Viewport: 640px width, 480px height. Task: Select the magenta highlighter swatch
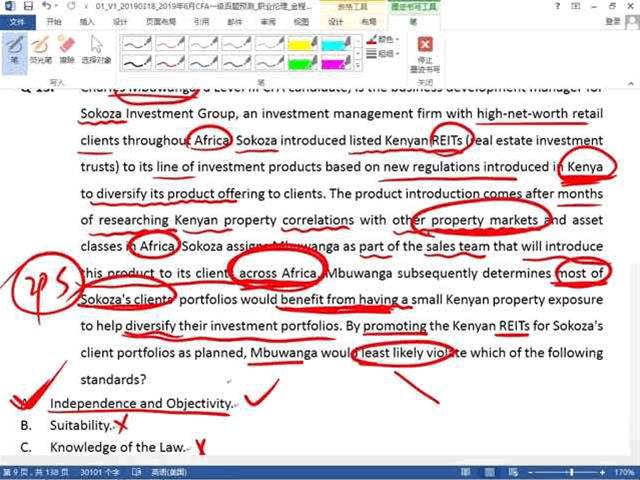tap(336, 62)
